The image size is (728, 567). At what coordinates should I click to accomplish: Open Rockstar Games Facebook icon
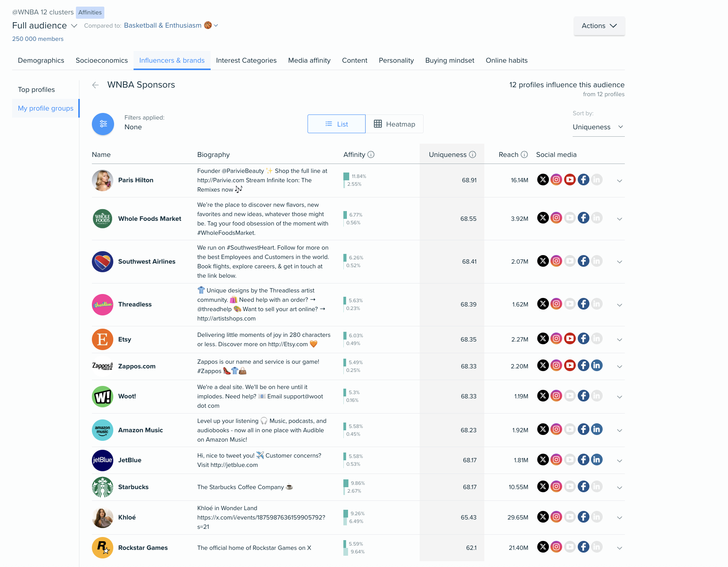(x=583, y=547)
